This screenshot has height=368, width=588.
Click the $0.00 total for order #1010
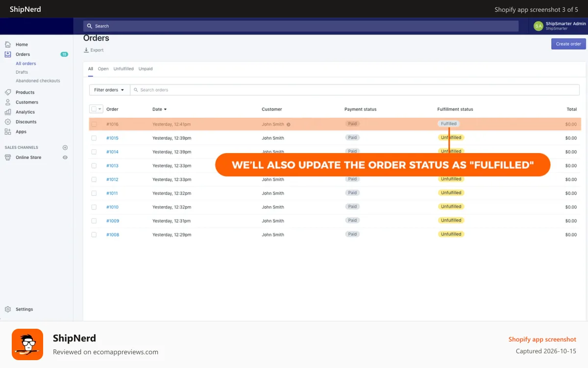(x=571, y=207)
